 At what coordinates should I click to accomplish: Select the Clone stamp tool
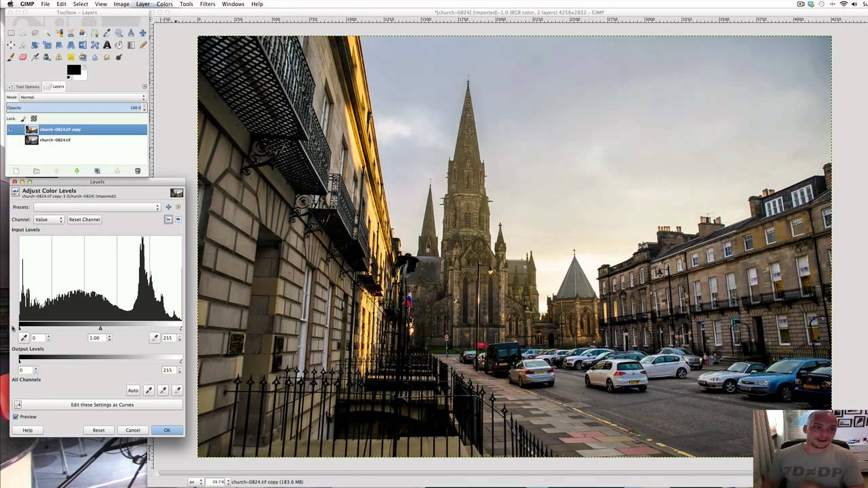[60, 57]
